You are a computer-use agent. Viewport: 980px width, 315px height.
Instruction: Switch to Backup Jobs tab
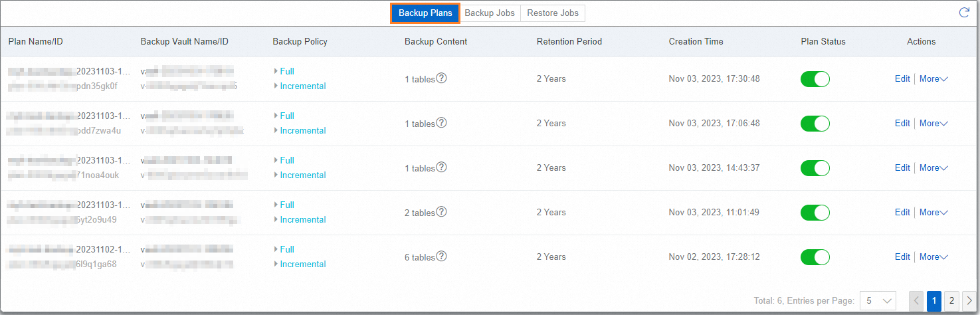(490, 13)
